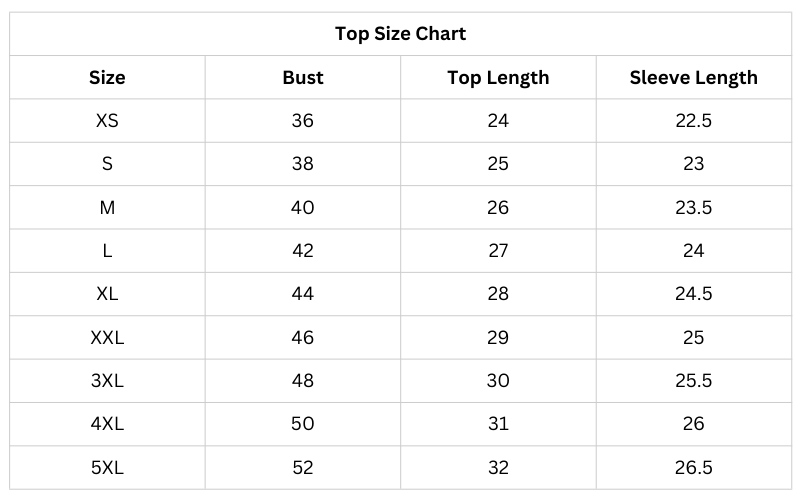Click the Bust column header
The image size is (800, 500).
[x=303, y=77]
